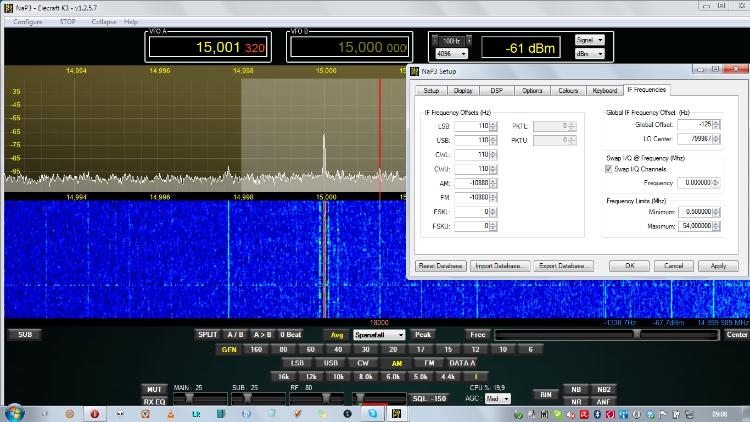
Task: Click the Skype icon in the taskbar
Action: coord(373,412)
